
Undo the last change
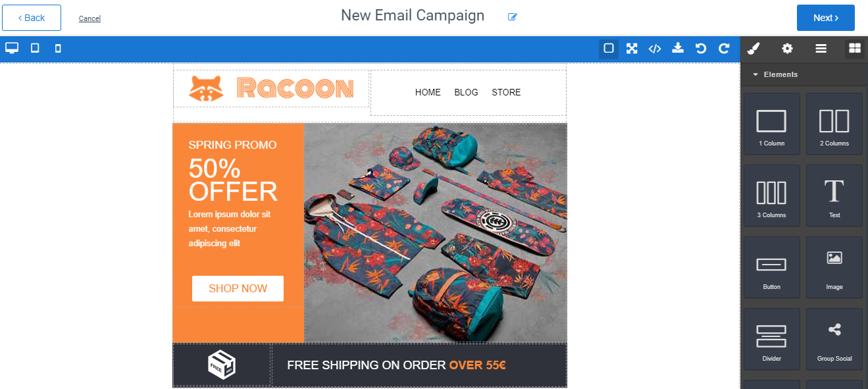(701, 48)
